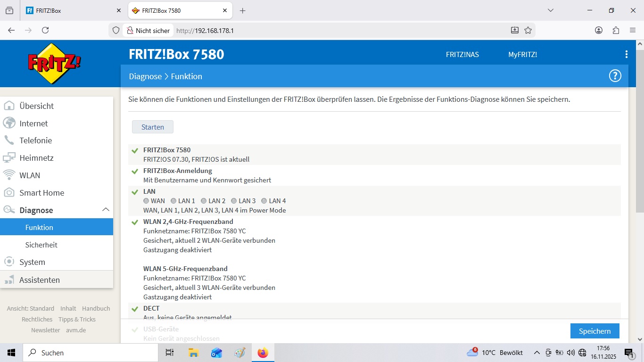Open the MyFRITZ! link
The height and width of the screenshot is (362, 644).
[x=522, y=54]
